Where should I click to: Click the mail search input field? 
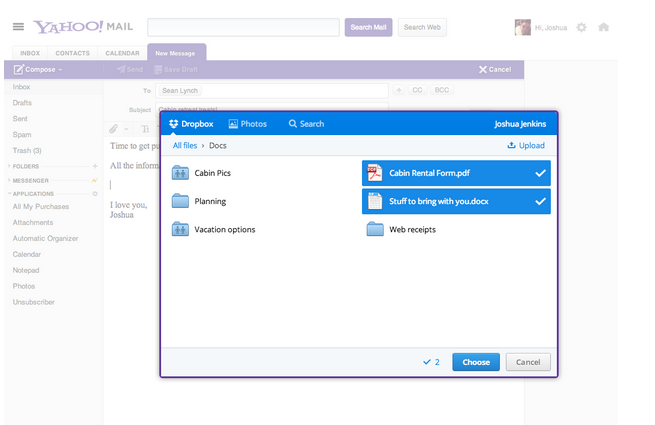point(244,27)
